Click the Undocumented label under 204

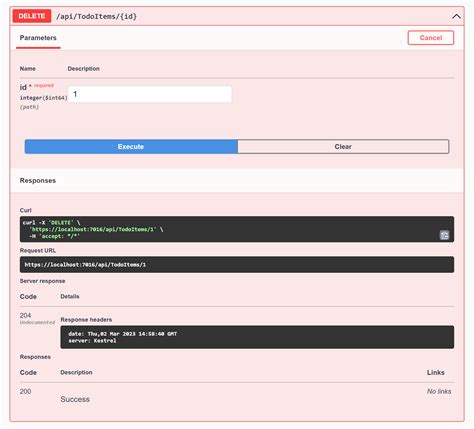[x=37, y=322]
